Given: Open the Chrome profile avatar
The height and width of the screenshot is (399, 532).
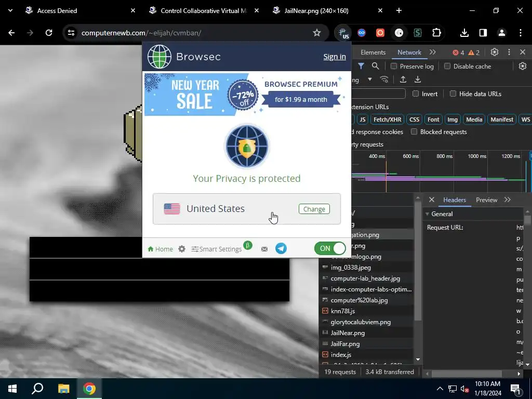Looking at the screenshot, I should pyautogui.click(x=501, y=33).
